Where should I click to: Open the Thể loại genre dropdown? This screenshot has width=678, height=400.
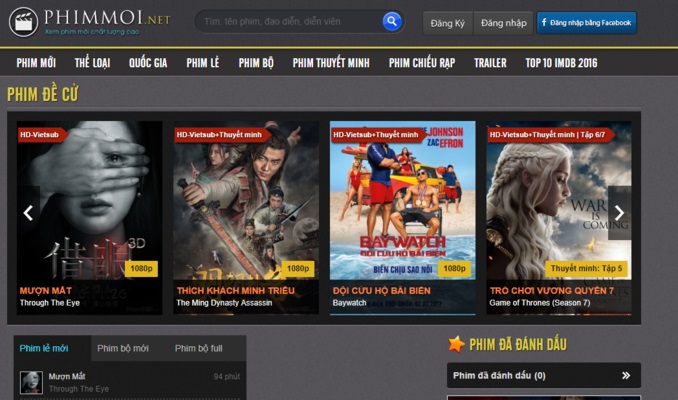(x=92, y=62)
